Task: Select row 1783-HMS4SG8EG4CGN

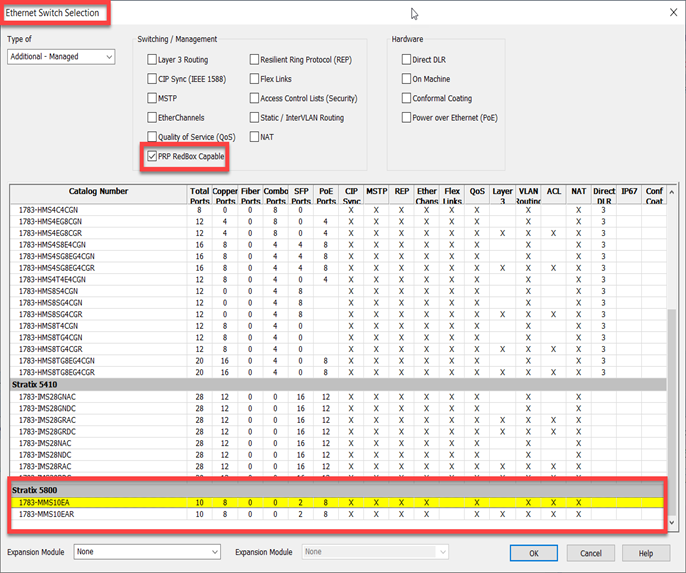Action: coord(337,256)
